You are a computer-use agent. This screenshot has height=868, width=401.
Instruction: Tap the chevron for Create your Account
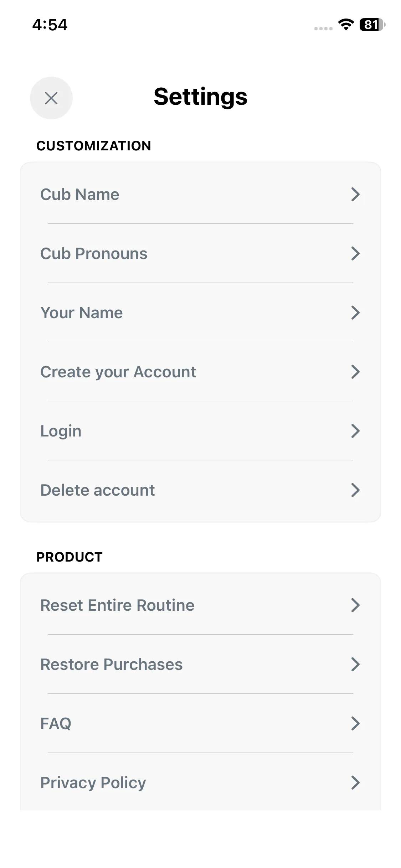tap(355, 372)
